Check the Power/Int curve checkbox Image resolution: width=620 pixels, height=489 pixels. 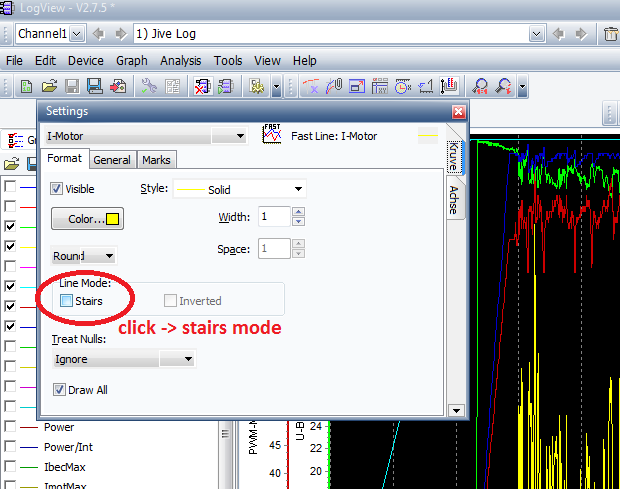pos(10,446)
